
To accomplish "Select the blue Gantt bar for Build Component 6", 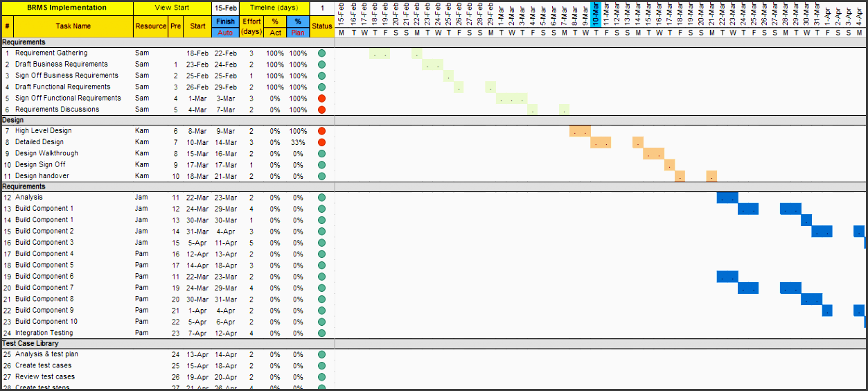I will (727, 277).
